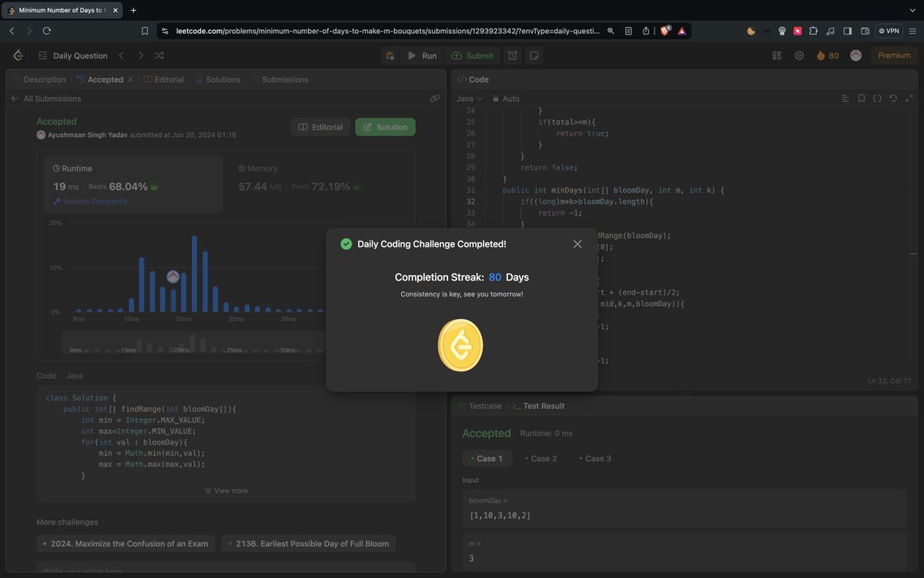This screenshot has height=578, width=924.
Task: Open the Editorial button in submission result
Action: [320, 127]
